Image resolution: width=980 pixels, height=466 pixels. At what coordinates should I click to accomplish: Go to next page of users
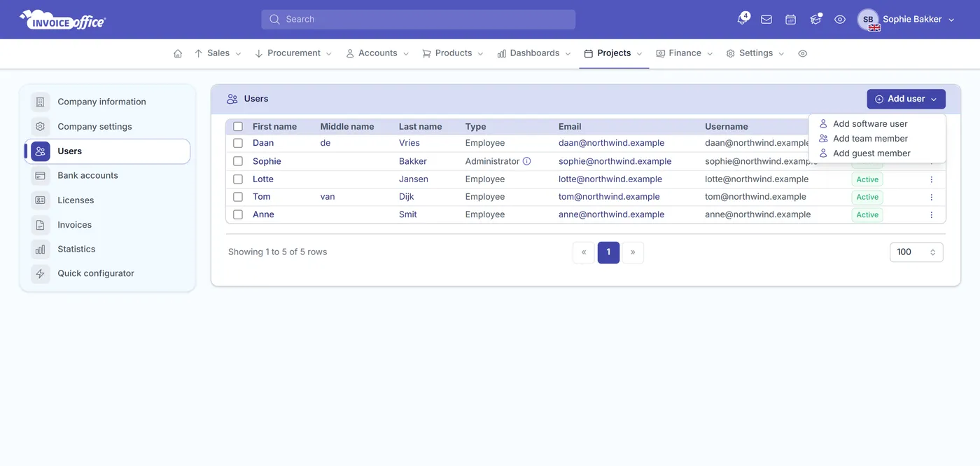pos(633,252)
